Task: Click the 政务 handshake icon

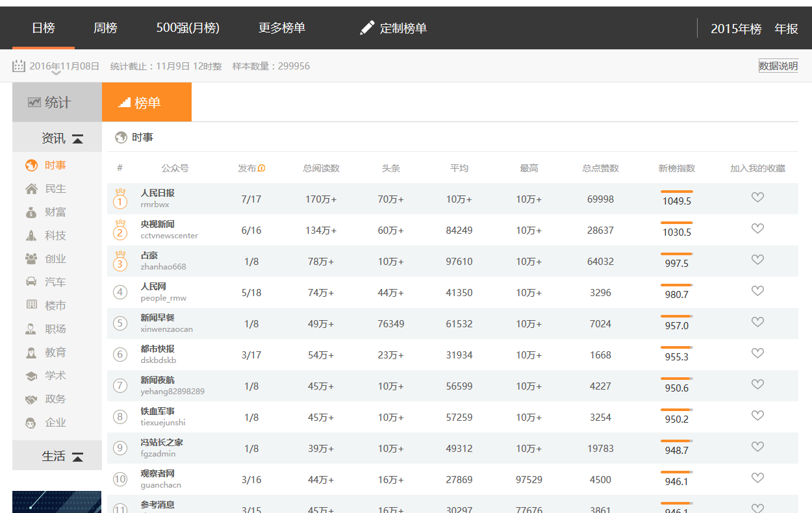Action: pos(31,399)
